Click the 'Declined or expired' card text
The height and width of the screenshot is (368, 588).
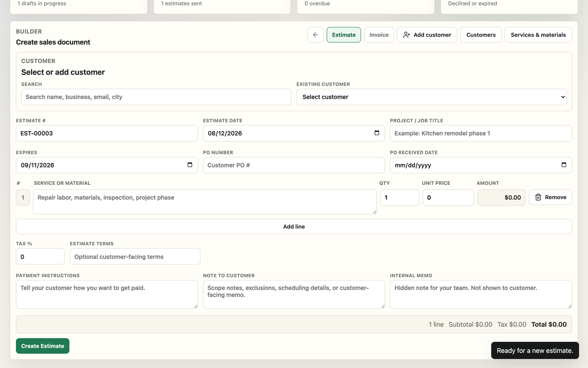point(473,3)
